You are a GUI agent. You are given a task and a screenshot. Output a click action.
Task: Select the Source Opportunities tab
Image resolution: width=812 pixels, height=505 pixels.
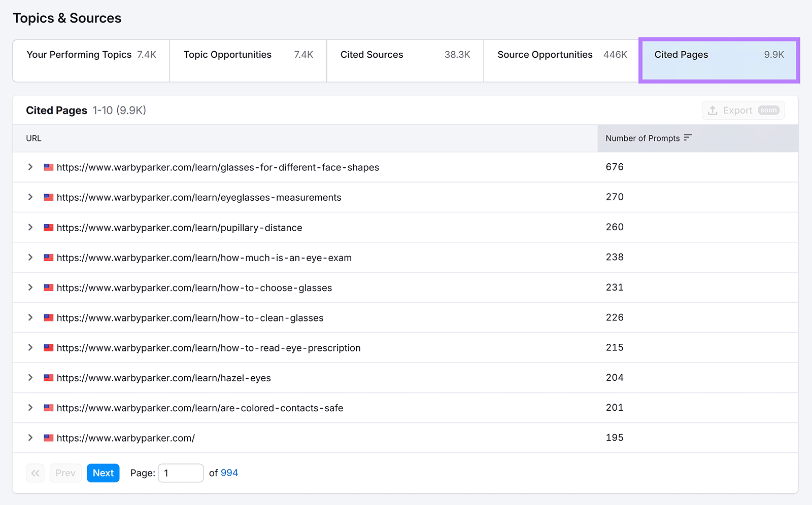545,55
